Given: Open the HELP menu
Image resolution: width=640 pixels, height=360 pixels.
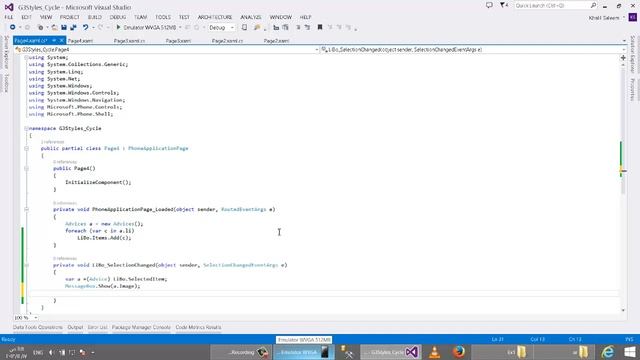Looking at the screenshot, I should point(305,17).
